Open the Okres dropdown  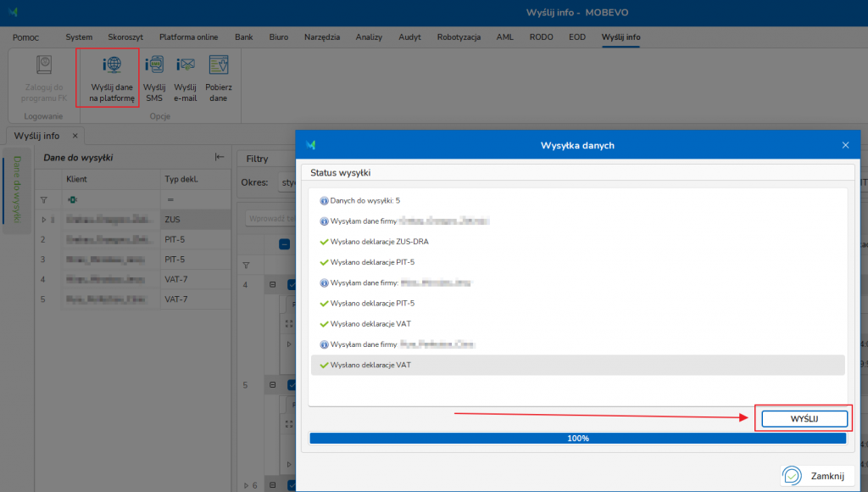pos(287,182)
